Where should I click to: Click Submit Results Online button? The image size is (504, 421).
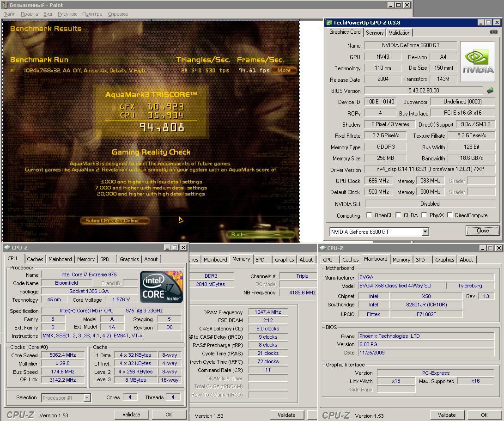tap(114, 220)
